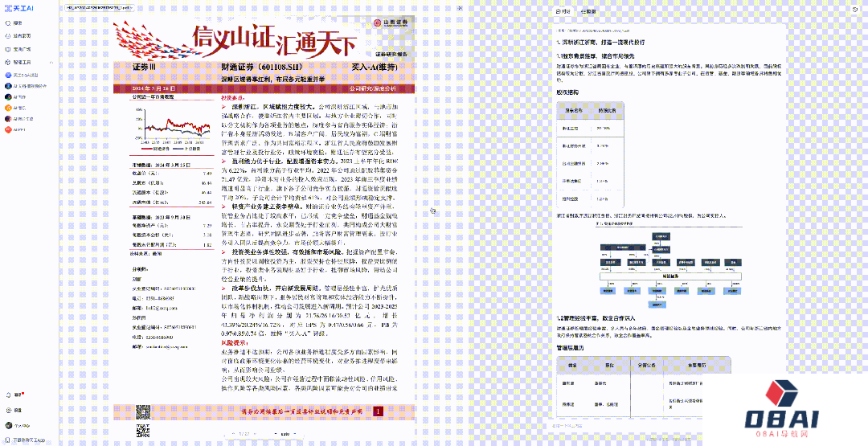Open the AI PPT tool

(22, 118)
